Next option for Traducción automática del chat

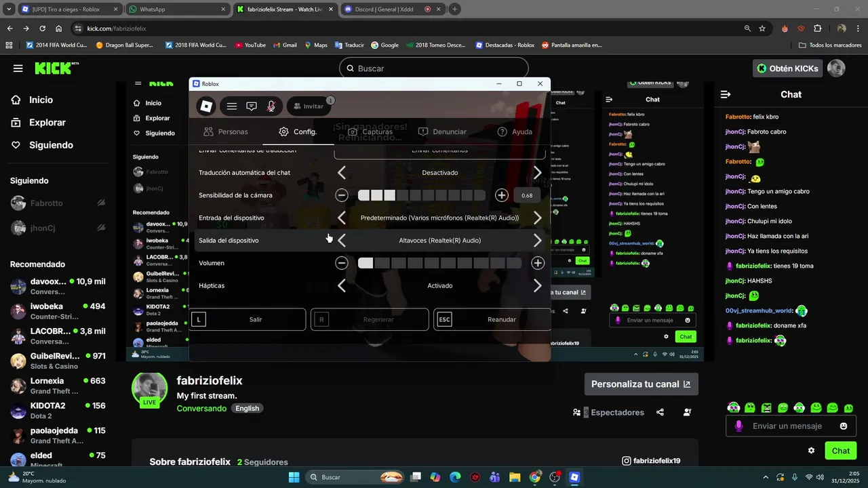538,173
